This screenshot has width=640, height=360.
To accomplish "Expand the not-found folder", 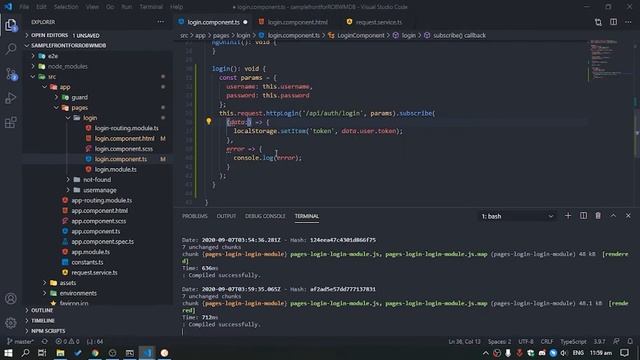I will click(x=97, y=180).
